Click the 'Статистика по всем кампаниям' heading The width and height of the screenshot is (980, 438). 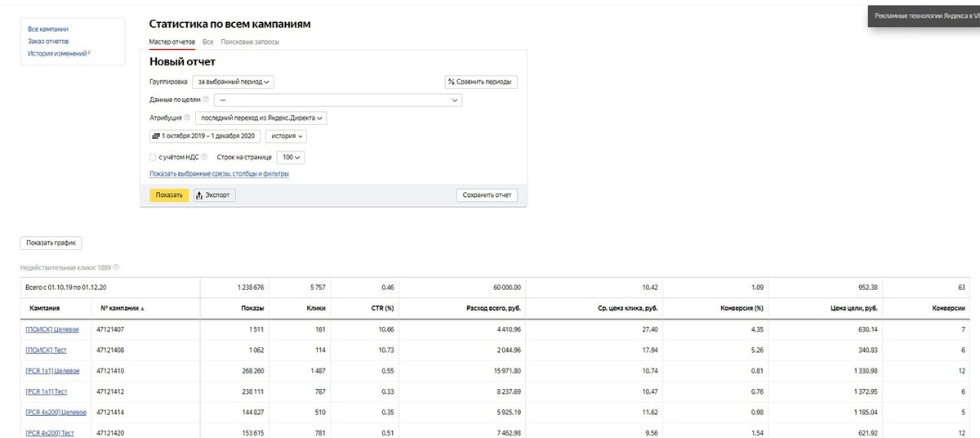pyautogui.click(x=230, y=24)
